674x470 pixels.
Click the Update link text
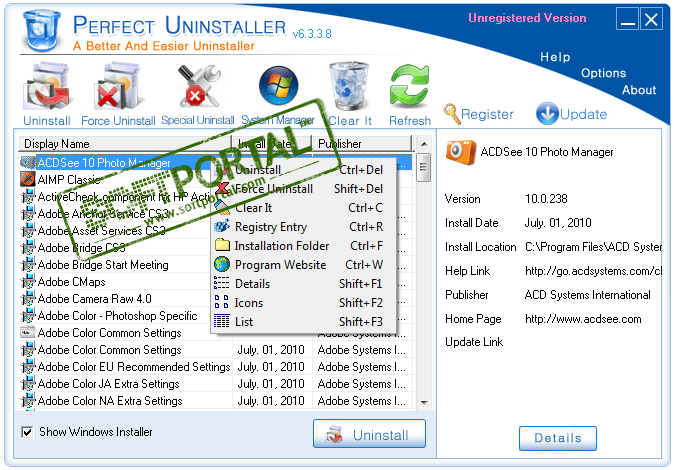[x=583, y=114]
